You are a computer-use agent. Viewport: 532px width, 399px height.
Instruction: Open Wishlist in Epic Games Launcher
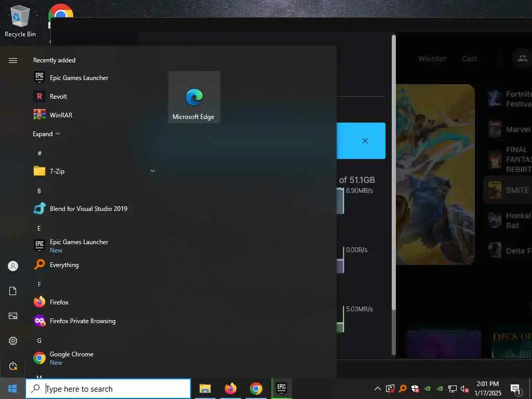pyautogui.click(x=432, y=59)
